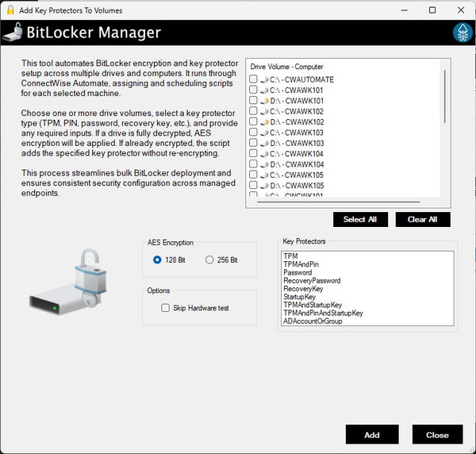The width and height of the screenshot is (476, 454).
Task: Click drive icon beside C:\ - CWAWK105
Action: tap(264, 175)
